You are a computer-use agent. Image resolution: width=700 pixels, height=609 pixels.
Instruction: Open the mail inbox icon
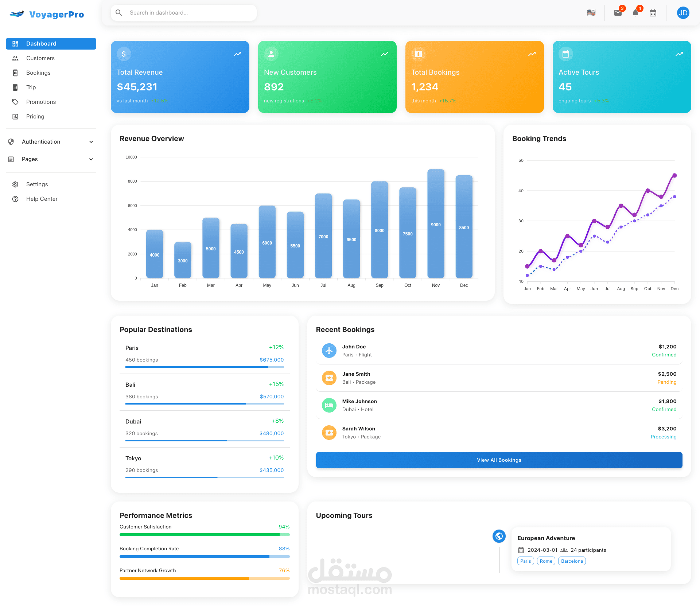pos(618,13)
